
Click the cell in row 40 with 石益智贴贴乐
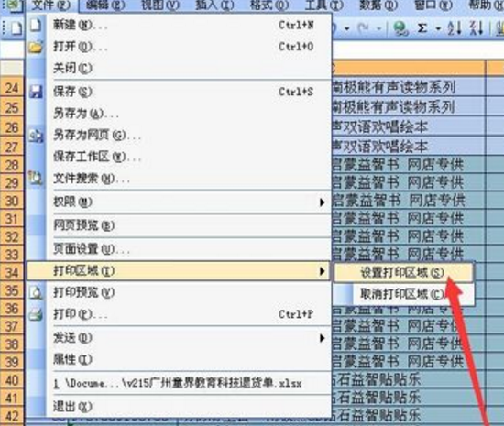click(408, 380)
